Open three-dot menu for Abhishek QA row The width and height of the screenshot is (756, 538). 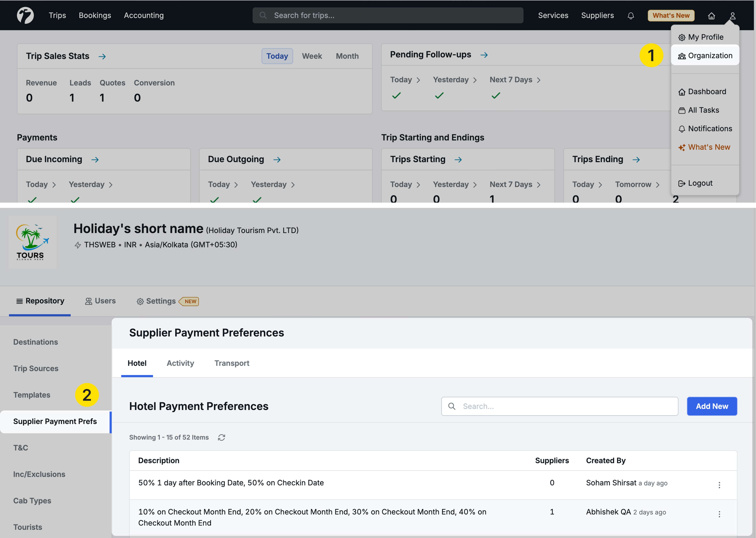pos(719,514)
